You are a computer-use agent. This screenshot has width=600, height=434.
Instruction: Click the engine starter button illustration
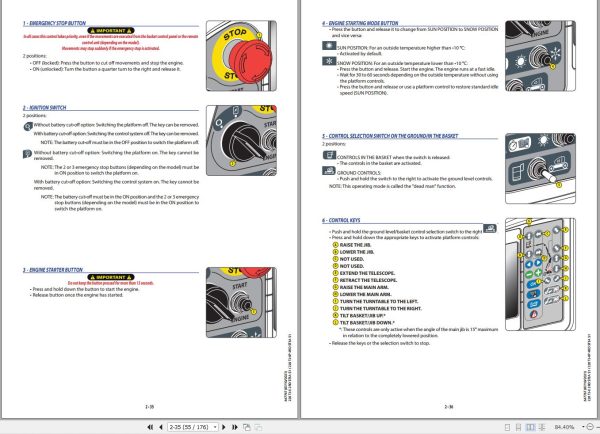241,302
